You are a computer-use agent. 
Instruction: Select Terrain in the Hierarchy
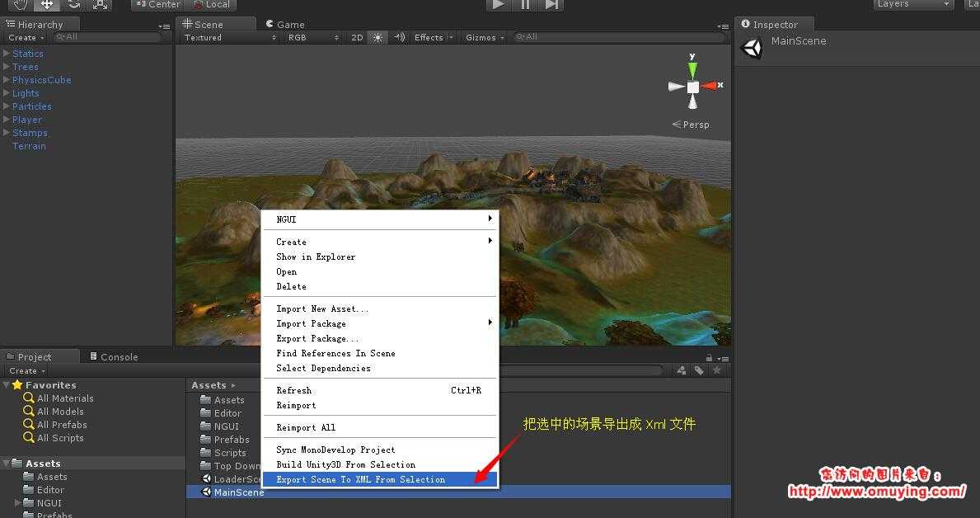29,146
